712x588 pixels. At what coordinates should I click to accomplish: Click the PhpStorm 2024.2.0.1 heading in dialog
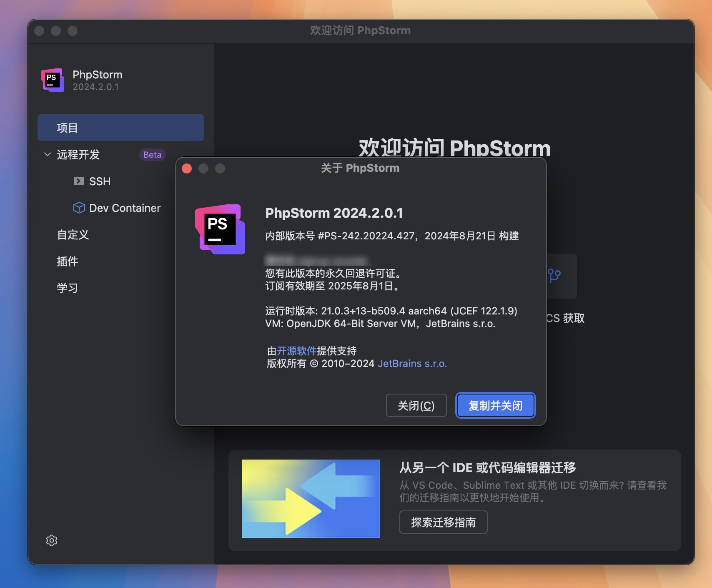pos(334,213)
